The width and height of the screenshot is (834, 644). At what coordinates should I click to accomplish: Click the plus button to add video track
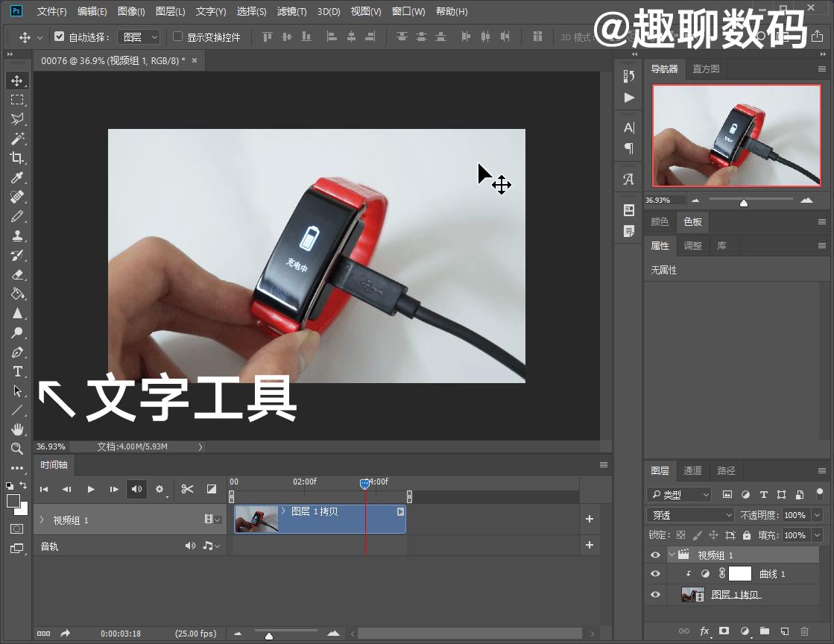tap(589, 519)
